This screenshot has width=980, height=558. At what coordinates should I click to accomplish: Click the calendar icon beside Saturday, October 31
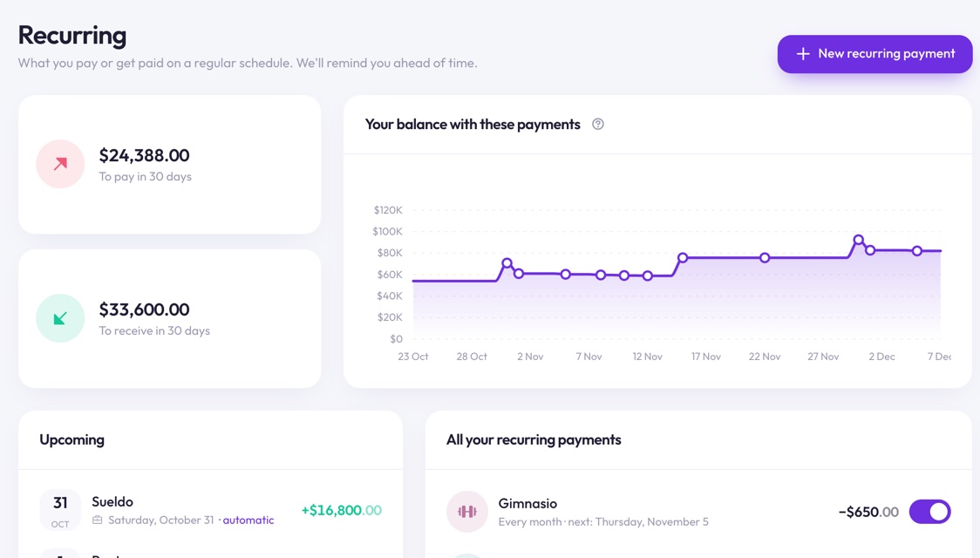click(x=97, y=520)
